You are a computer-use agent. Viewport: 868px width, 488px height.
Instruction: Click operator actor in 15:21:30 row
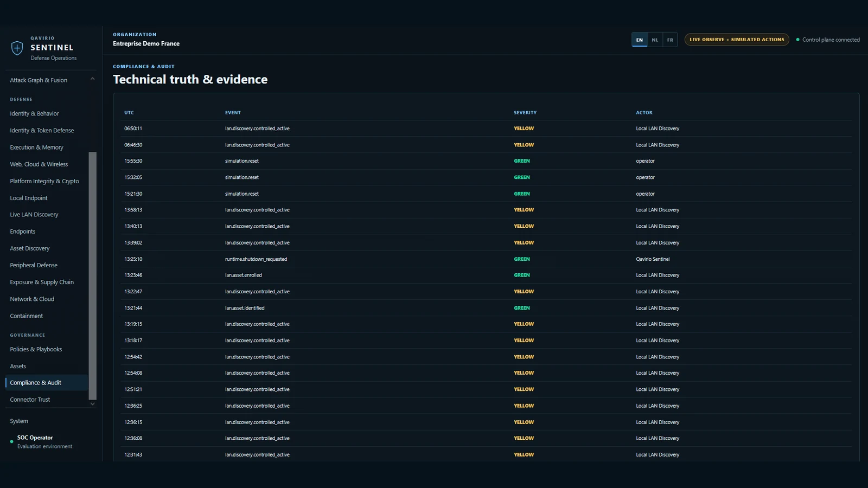click(x=646, y=194)
